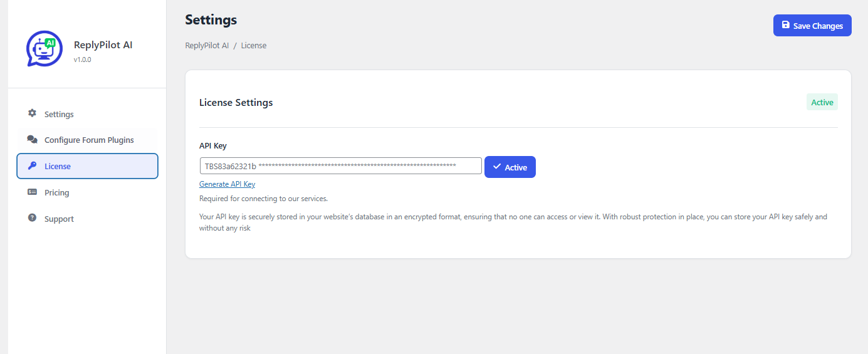Click the floppy disk icon in Save Changes

pyautogui.click(x=785, y=25)
